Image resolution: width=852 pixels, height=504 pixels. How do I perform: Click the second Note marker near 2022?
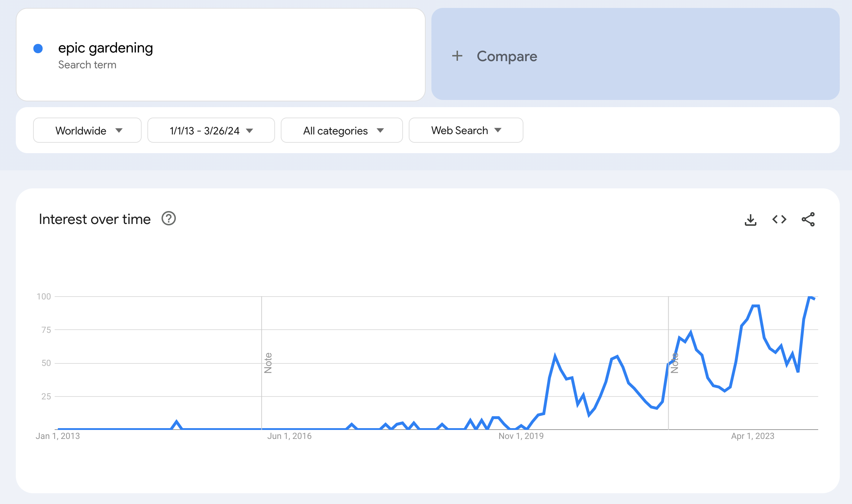click(675, 363)
